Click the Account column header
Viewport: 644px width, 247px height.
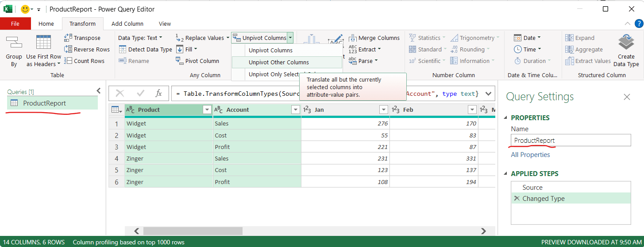[257, 110]
